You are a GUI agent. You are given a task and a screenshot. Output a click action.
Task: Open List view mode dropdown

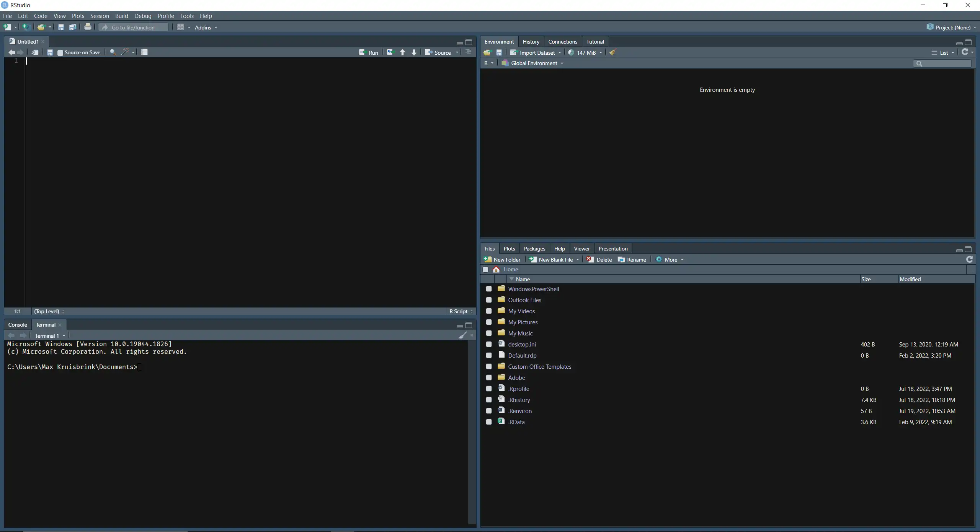click(943, 53)
